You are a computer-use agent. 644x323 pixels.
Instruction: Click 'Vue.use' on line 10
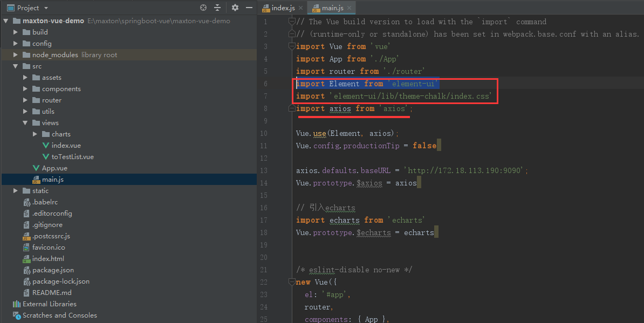tap(311, 133)
